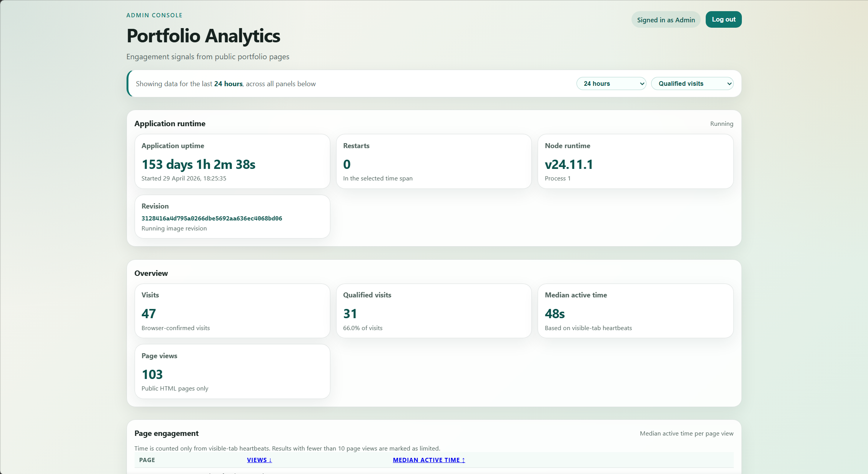The height and width of the screenshot is (474, 868).
Task: Click the ADMIN CONSOLE label
Action: click(154, 15)
